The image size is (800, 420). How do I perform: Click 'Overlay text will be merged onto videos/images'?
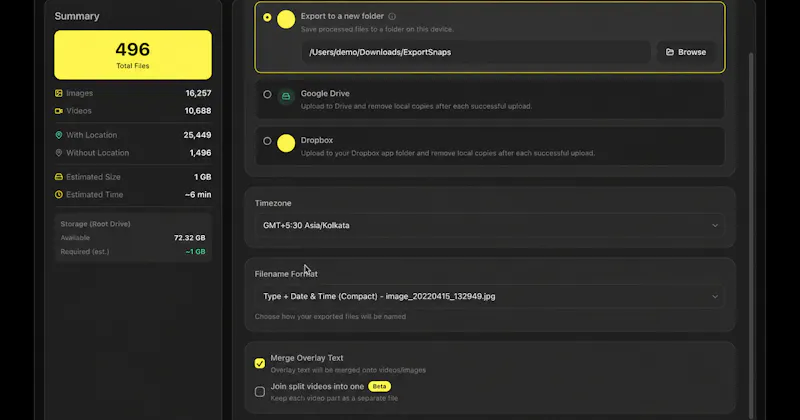click(x=348, y=370)
